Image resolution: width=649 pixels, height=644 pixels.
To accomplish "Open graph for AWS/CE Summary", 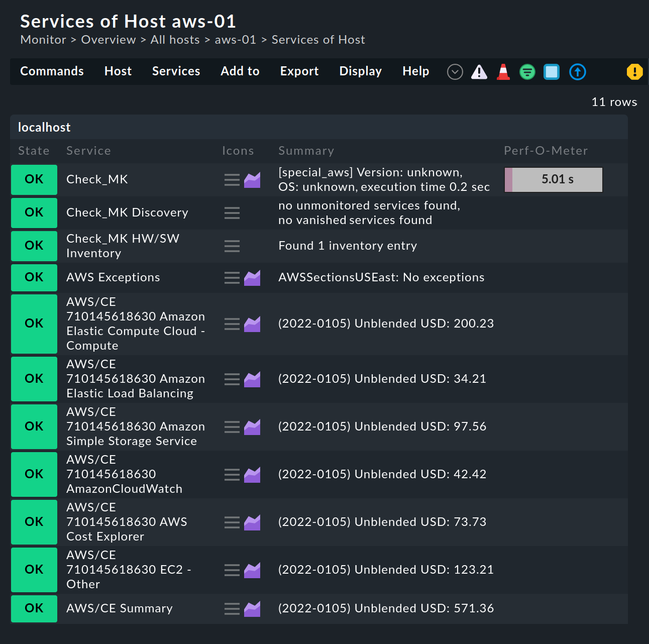I will (252, 609).
